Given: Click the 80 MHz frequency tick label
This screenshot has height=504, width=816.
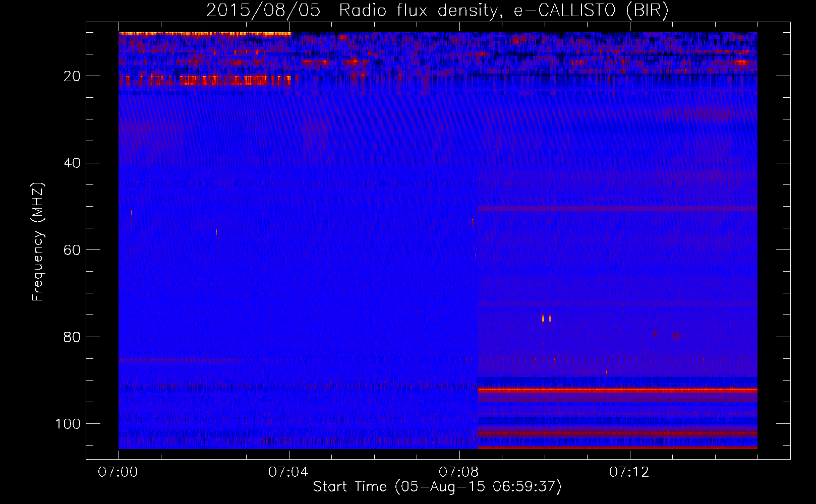Looking at the screenshot, I should pyautogui.click(x=73, y=337).
